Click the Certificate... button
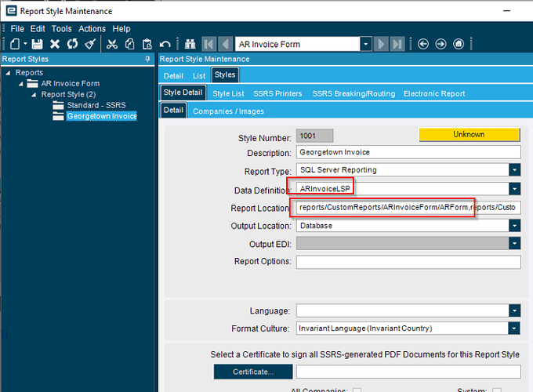 click(x=252, y=372)
